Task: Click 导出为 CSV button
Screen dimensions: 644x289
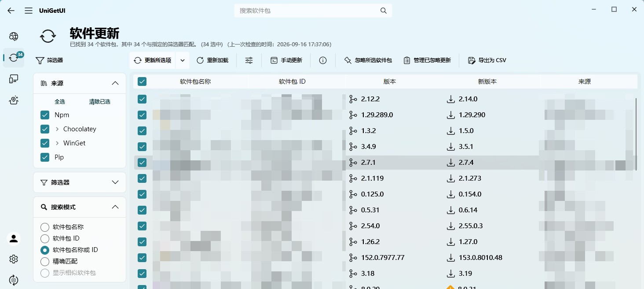Action: tap(487, 60)
